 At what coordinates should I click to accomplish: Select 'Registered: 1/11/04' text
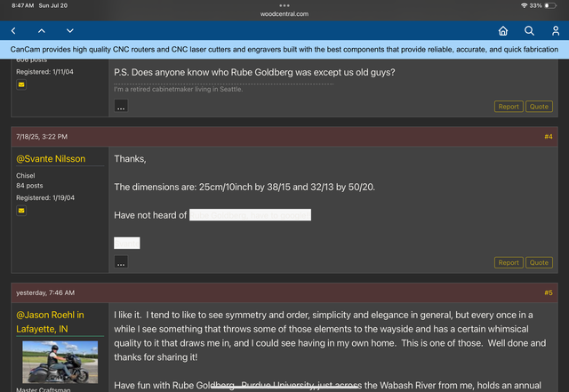coord(44,72)
